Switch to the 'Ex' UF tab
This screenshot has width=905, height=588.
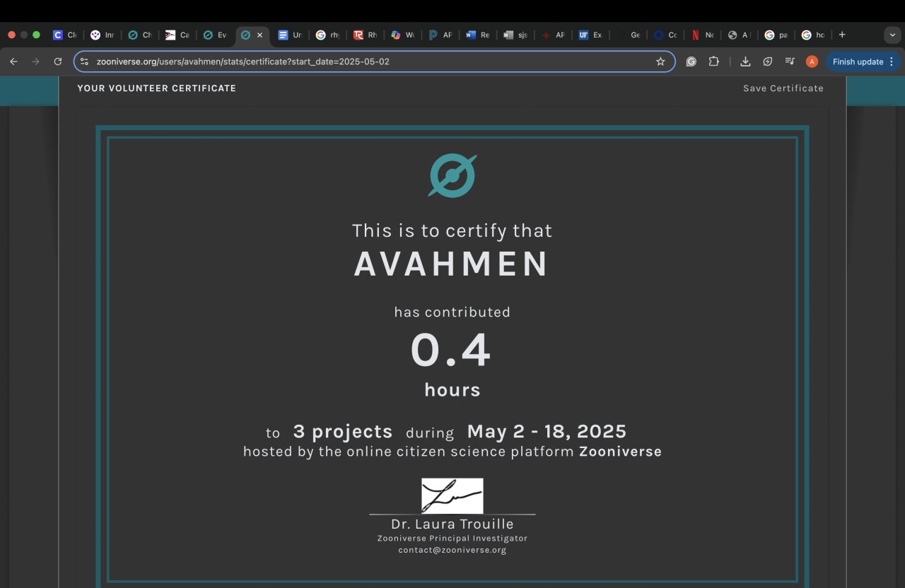point(590,35)
